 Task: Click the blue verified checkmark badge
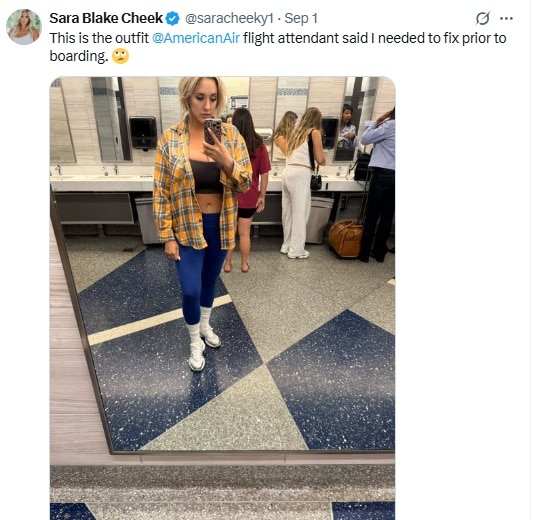tap(172, 18)
